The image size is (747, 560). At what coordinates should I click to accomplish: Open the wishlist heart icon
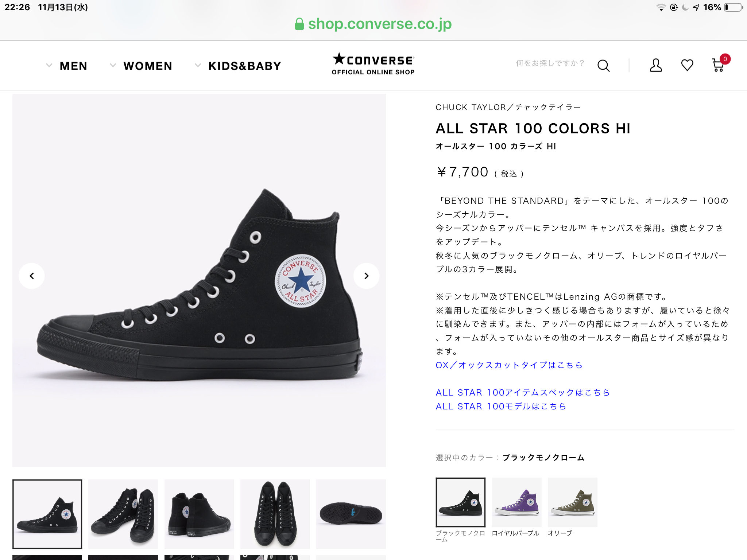pyautogui.click(x=687, y=65)
